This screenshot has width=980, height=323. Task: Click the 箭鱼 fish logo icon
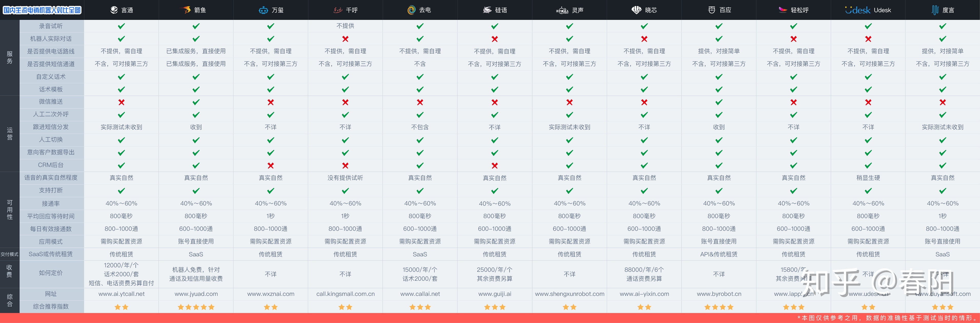pyautogui.click(x=185, y=10)
